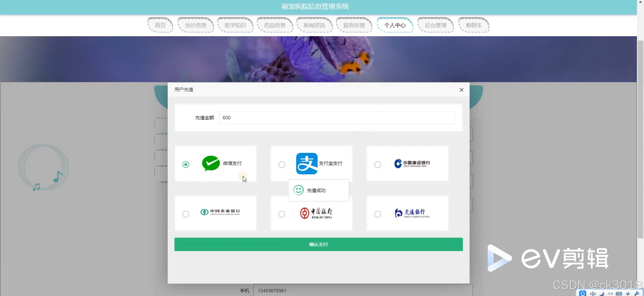Open soft keyboard from IME bar
Viewport: 644px width, 296px height.
tap(619, 294)
